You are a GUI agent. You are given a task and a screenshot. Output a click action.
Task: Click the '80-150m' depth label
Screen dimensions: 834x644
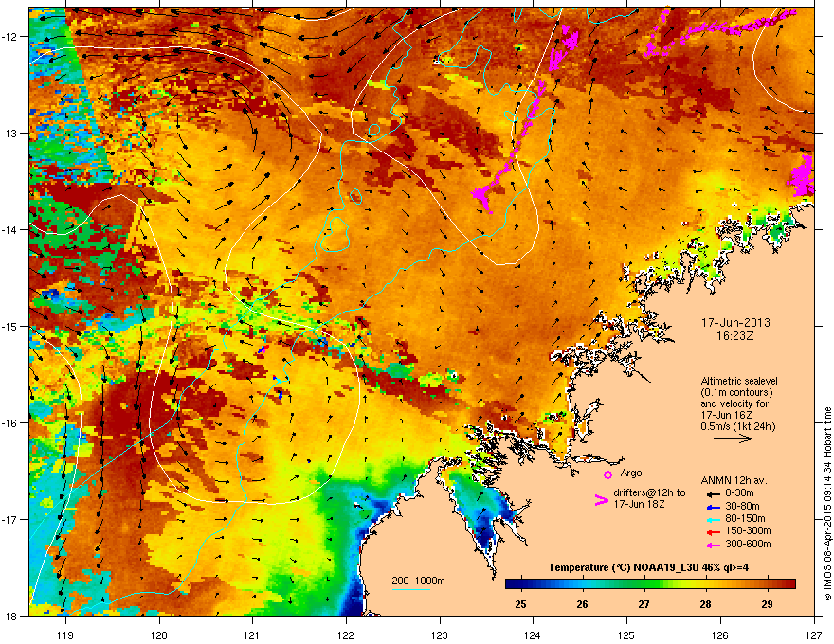[745, 519]
